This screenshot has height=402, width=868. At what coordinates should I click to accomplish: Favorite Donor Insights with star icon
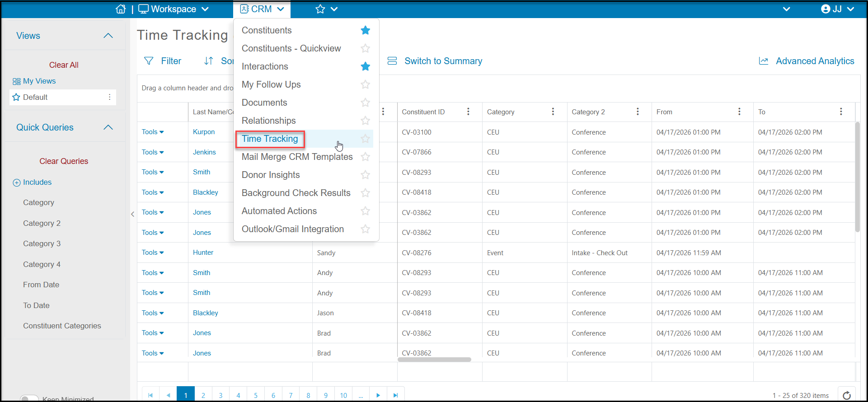[366, 175]
